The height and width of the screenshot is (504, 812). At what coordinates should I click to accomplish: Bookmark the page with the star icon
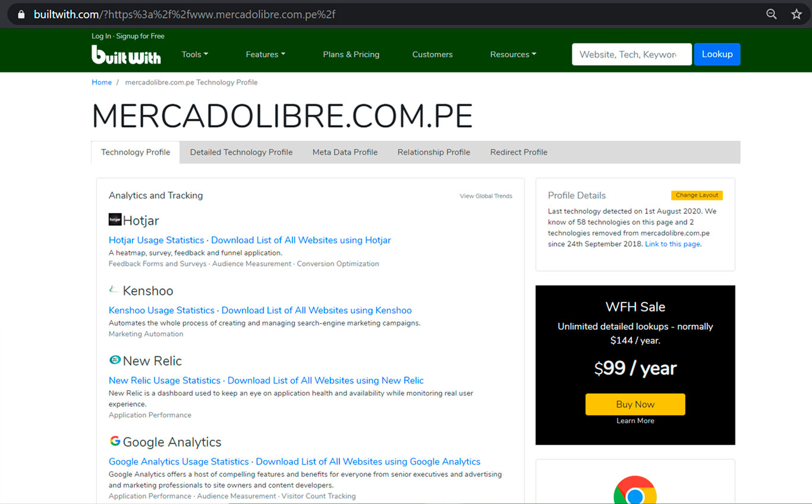797,14
